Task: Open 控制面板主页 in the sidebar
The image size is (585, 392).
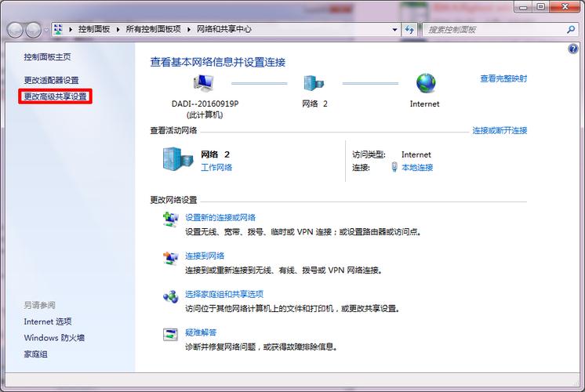Action: tap(47, 56)
